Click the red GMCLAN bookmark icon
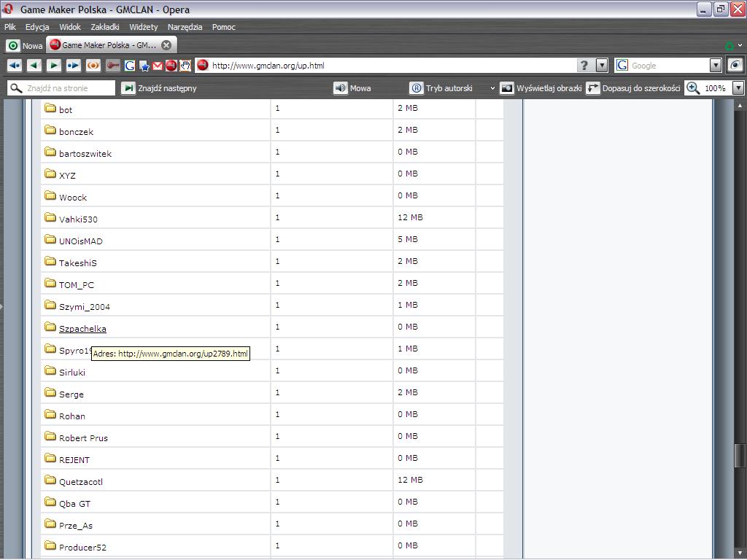747x560 pixels. pyautogui.click(x=171, y=66)
